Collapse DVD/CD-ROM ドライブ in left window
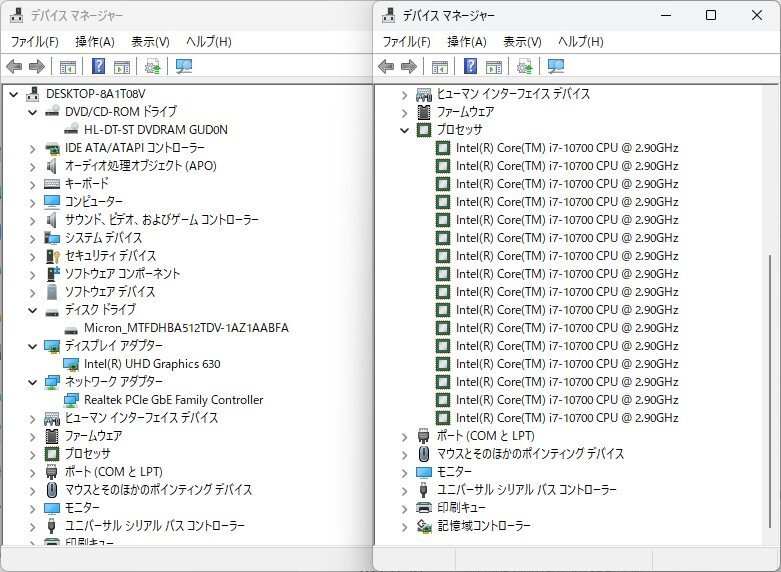Viewport: 781px width, 572px height. click(x=32, y=112)
